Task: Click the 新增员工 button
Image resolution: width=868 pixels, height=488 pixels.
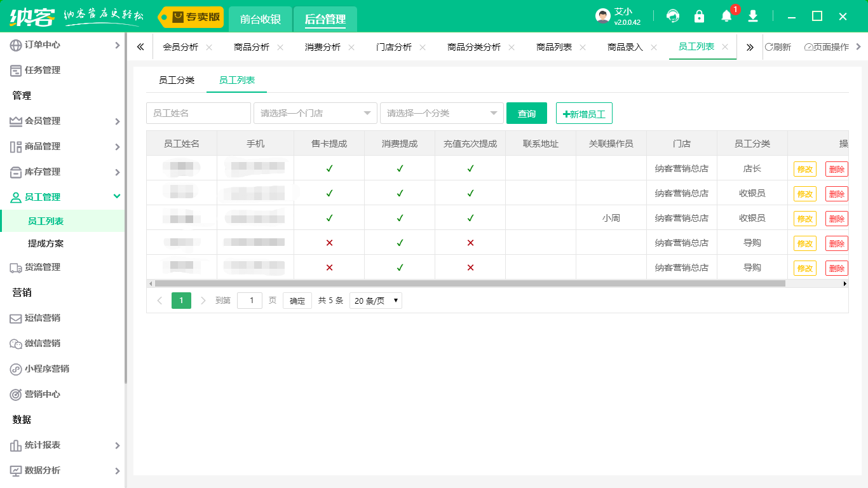Action: pos(584,114)
